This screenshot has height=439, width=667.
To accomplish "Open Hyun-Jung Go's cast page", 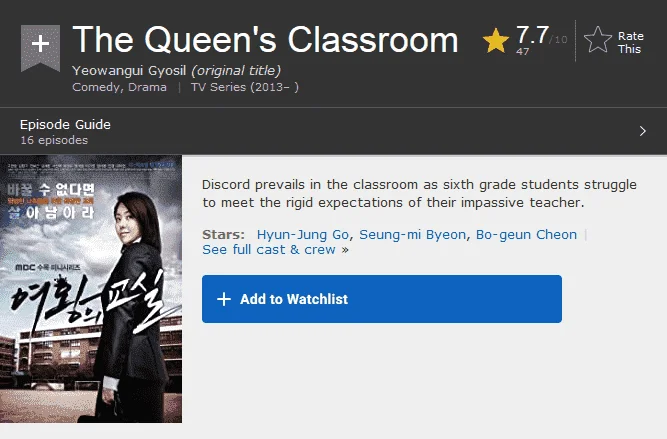I will coord(302,235).
